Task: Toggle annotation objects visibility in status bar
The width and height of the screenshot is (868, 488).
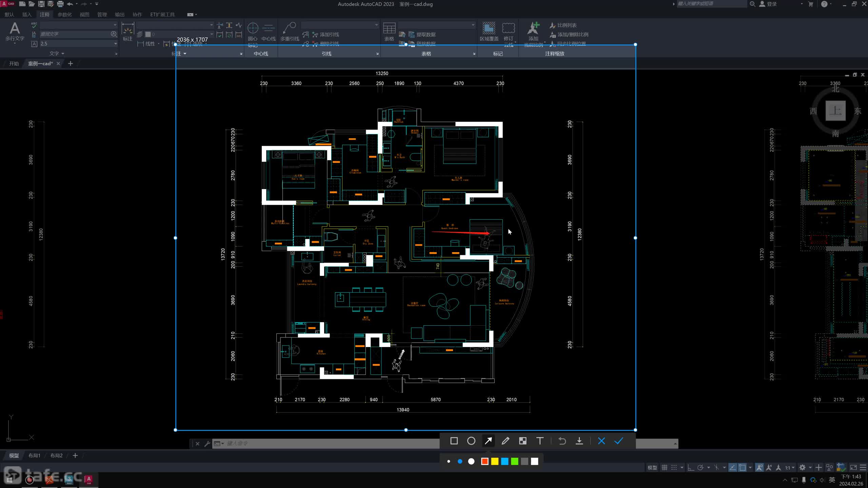Action: [x=759, y=468]
